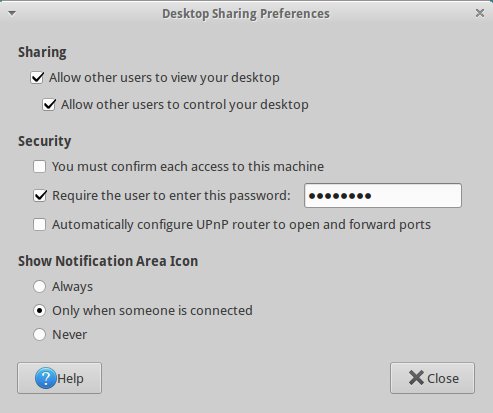Screen dimensions: 493x413
Task: Uncheck Allow other users to view your desktop
Action: 37,78
